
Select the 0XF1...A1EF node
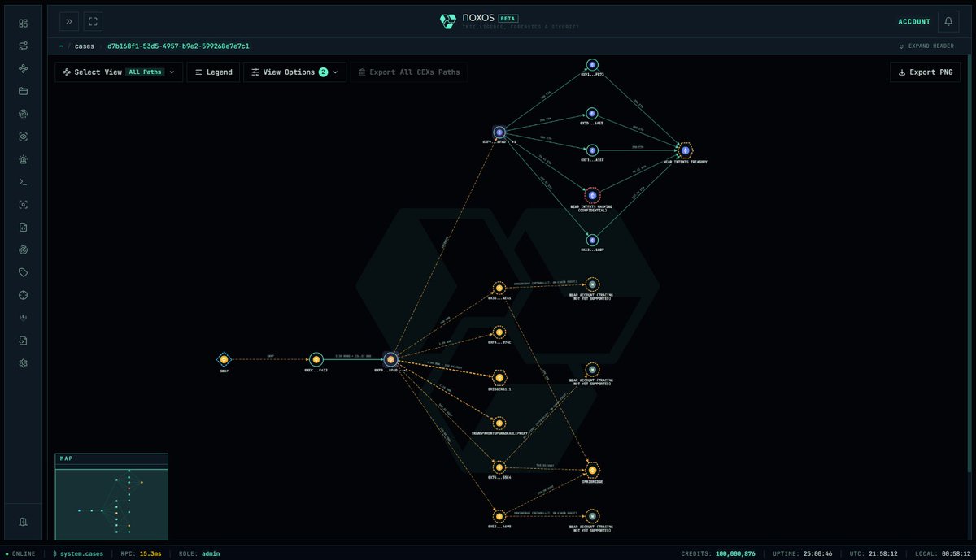tap(592, 150)
